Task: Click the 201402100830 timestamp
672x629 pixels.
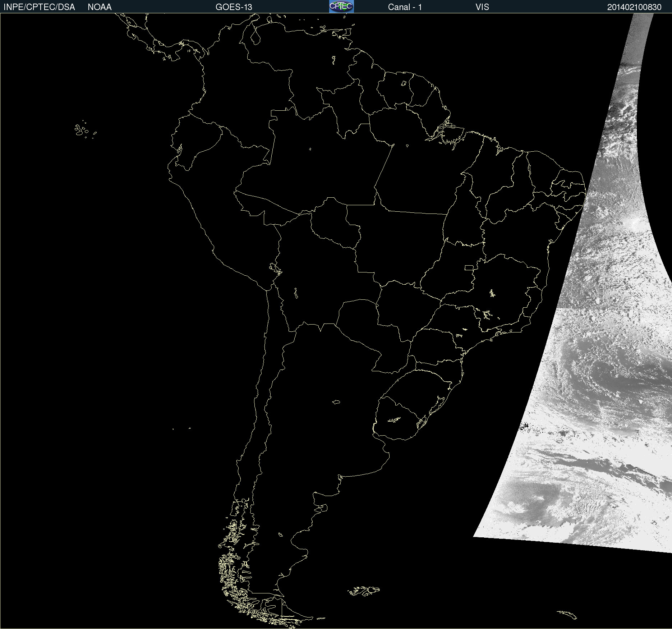Action: tap(634, 7)
